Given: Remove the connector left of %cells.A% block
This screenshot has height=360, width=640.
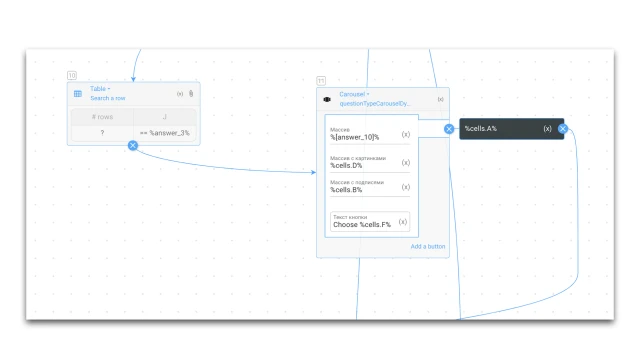Looking at the screenshot, I should tap(449, 129).
